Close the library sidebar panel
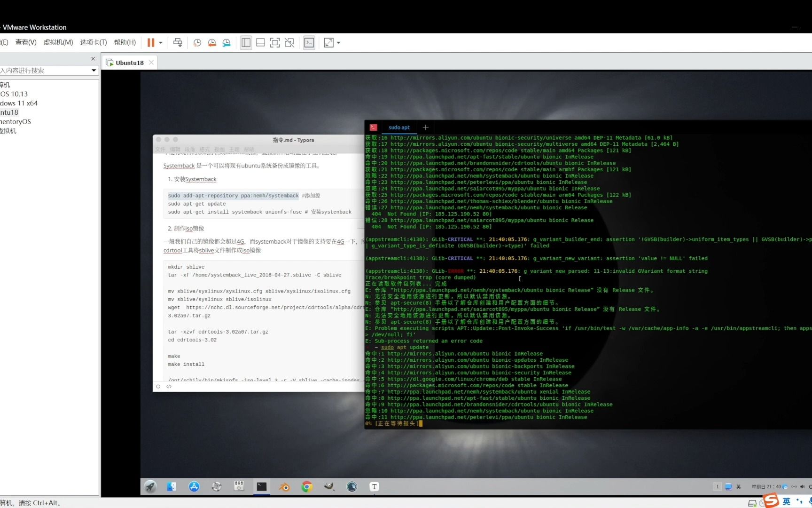This screenshot has height=508, width=812. (x=93, y=59)
